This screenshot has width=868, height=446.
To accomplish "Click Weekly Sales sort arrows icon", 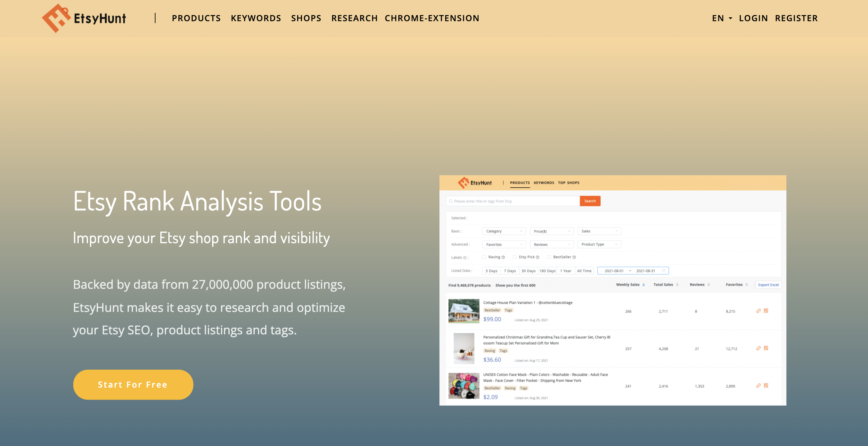I will (x=643, y=285).
